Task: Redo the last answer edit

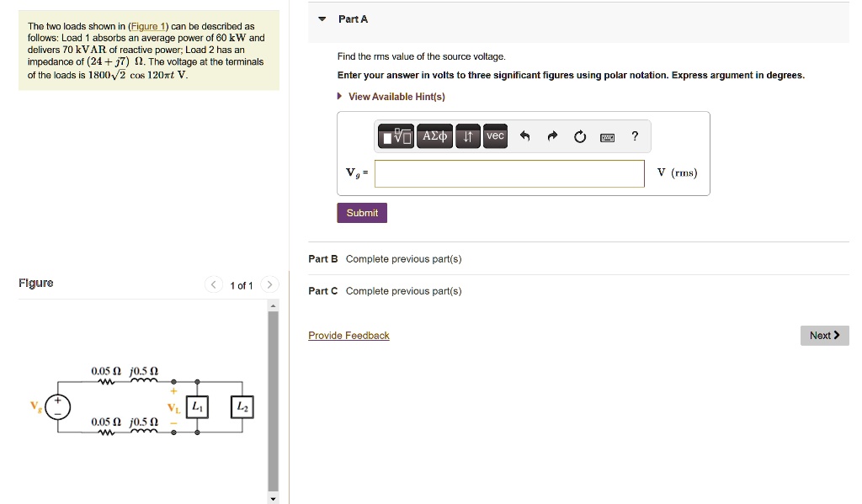Action: point(552,136)
